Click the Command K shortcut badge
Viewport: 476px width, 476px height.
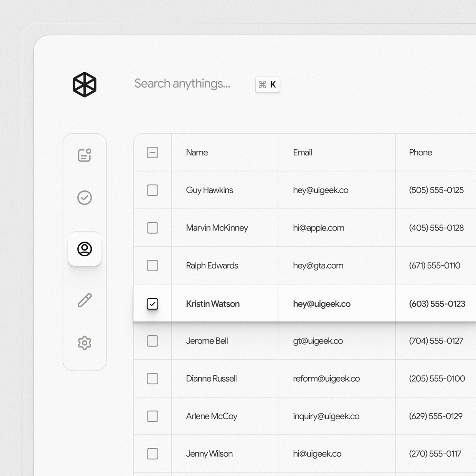pyautogui.click(x=268, y=84)
